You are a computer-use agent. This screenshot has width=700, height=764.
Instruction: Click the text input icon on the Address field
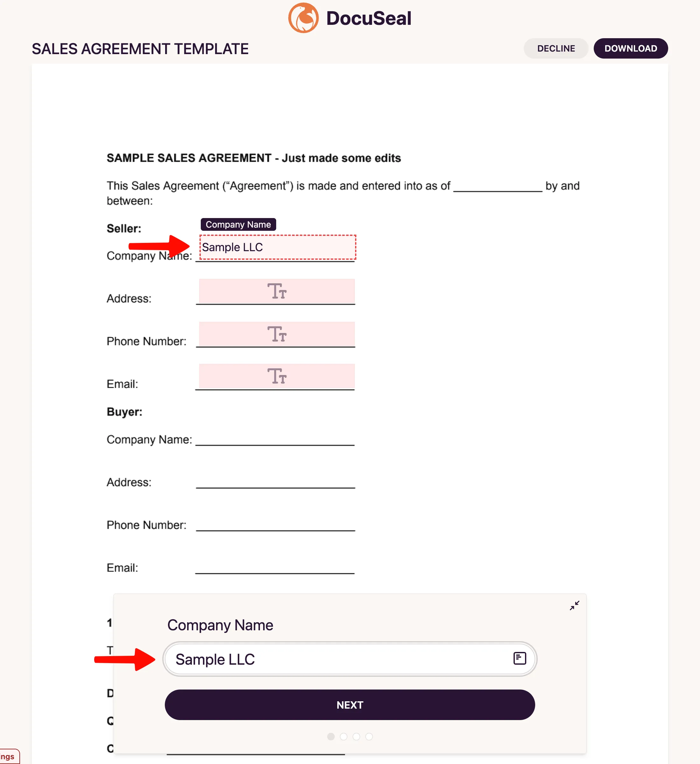[276, 291]
